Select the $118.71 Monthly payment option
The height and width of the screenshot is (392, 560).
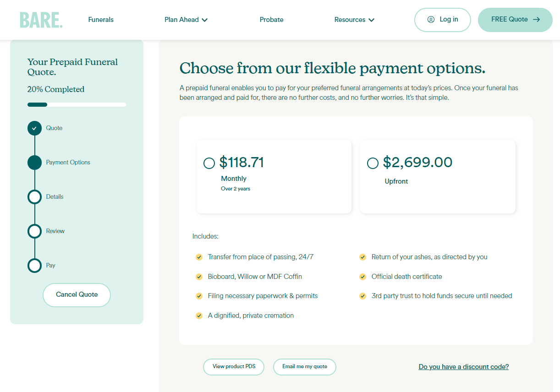tap(209, 163)
